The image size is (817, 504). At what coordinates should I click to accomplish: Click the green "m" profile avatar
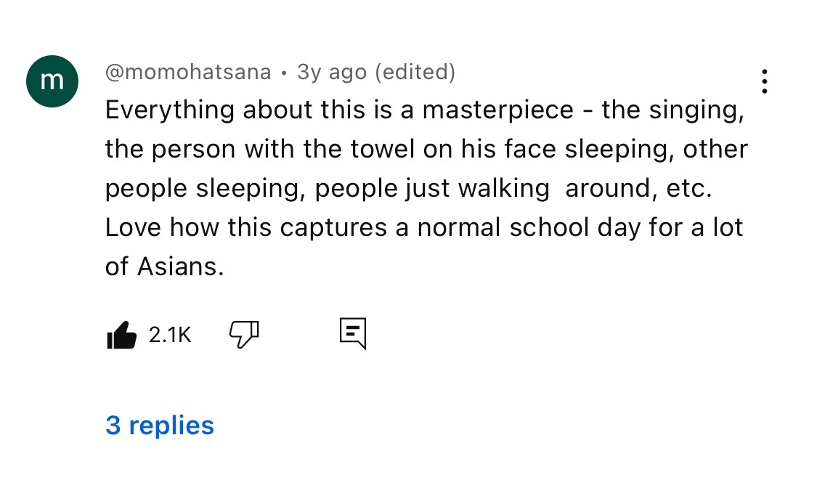52,81
